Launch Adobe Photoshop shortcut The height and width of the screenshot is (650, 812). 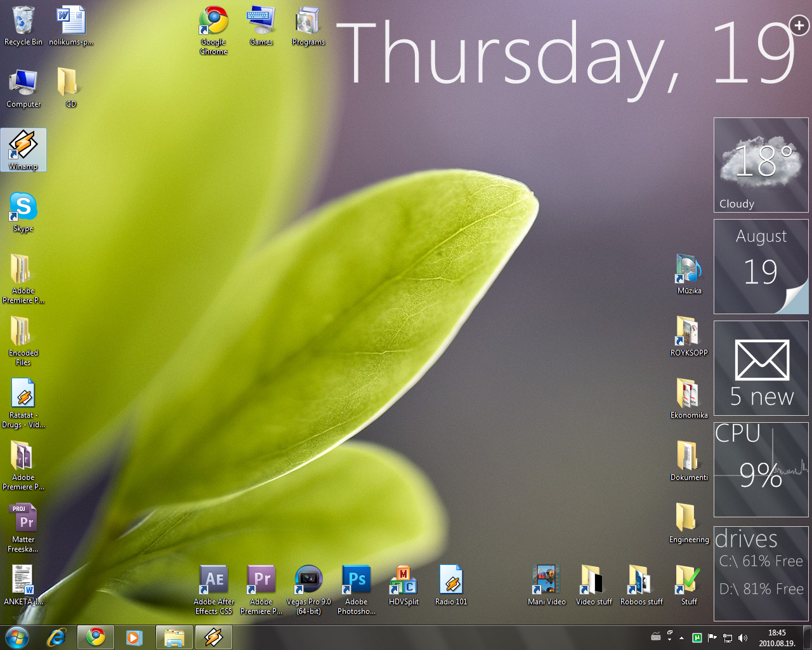click(357, 590)
